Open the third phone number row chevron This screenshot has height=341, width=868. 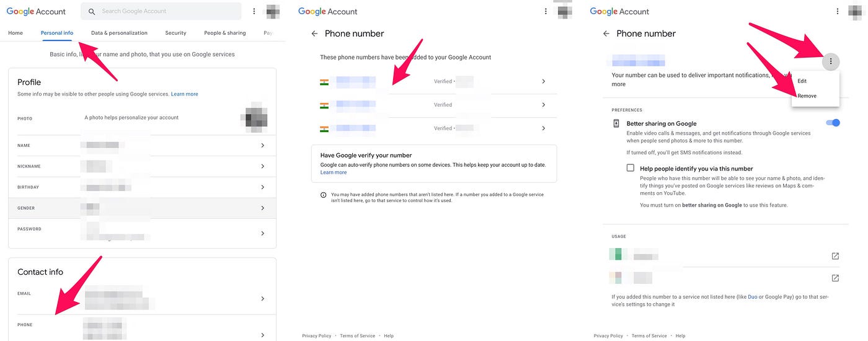(543, 128)
